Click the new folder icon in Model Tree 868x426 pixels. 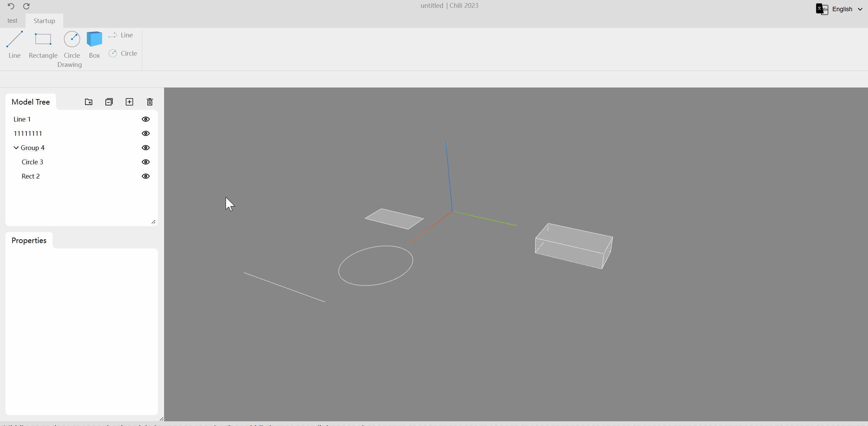(88, 102)
